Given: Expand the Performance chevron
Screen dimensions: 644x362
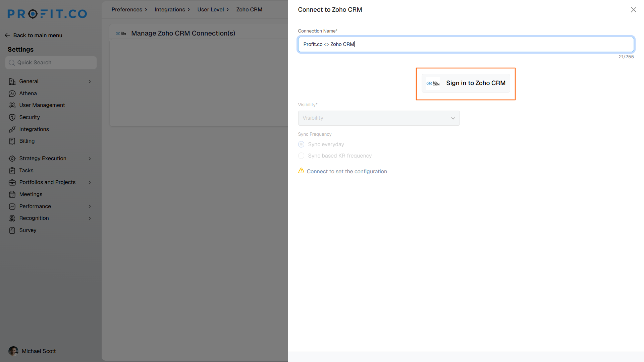Looking at the screenshot, I should point(90,206).
